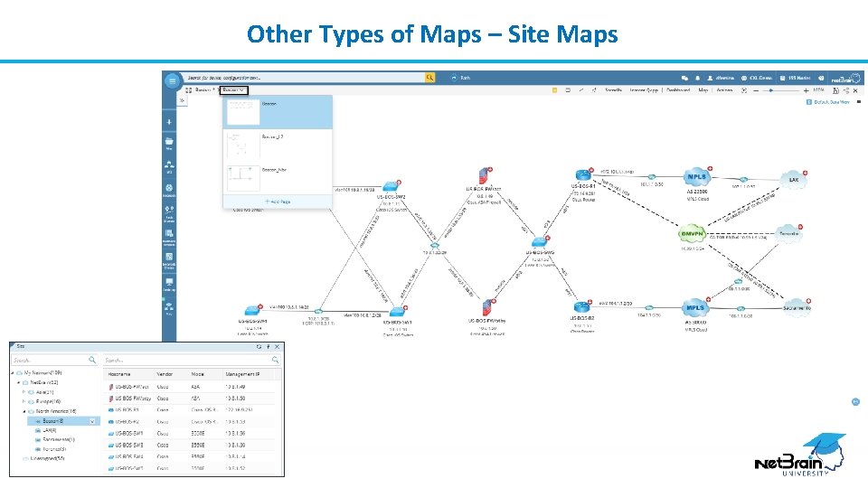Open the Dashboard menu in map toolbar
The width and height of the screenshot is (868, 488).
[x=677, y=90]
